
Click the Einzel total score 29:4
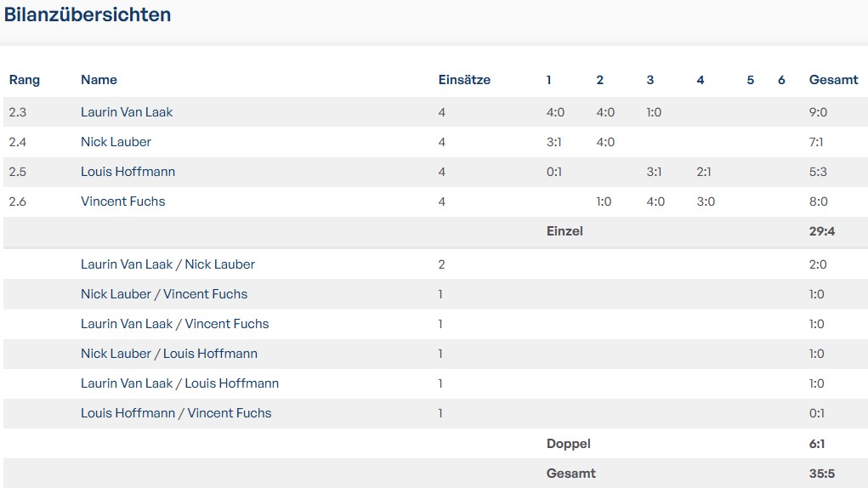pos(822,231)
